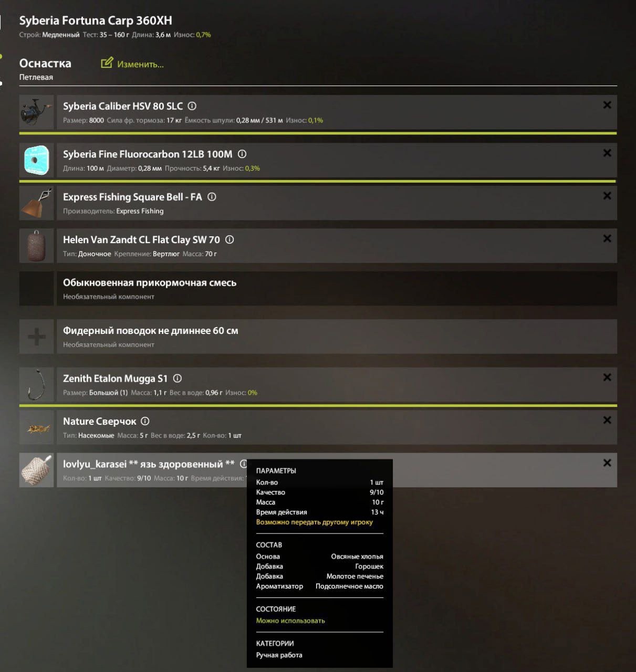Viewport: 636px width, 672px height.
Task: Remove the Zenith Etalon Mugga hook
Action: [607, 377]
